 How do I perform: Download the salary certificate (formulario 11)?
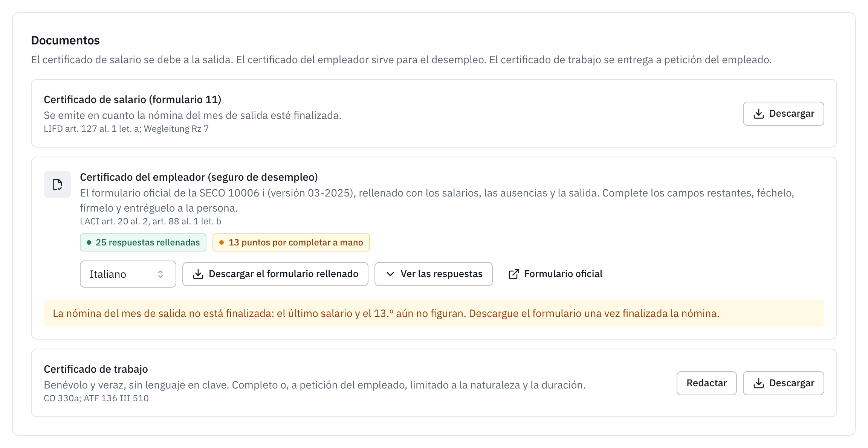coord(783,114)
